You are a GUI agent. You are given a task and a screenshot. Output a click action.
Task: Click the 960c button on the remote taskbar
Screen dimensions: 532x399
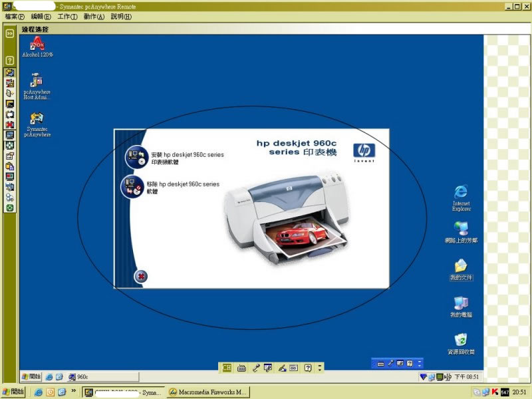pyautogui.click(x=103, y=376)
